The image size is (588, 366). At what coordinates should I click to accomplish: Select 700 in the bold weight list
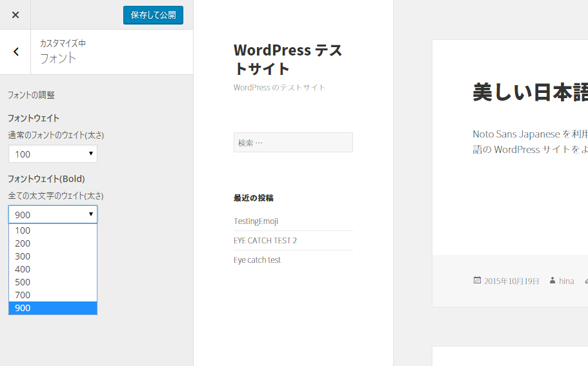tap(53, 295)
